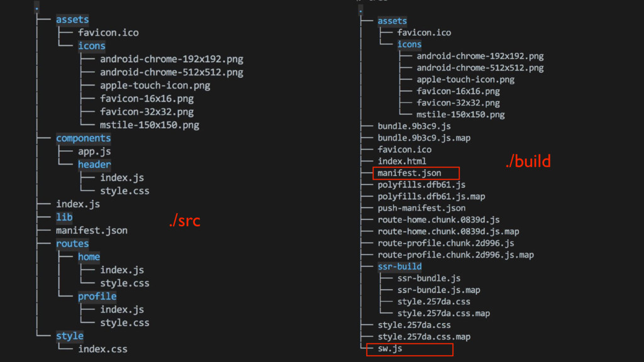
Task: Click app.js under components
Action: 94,151
